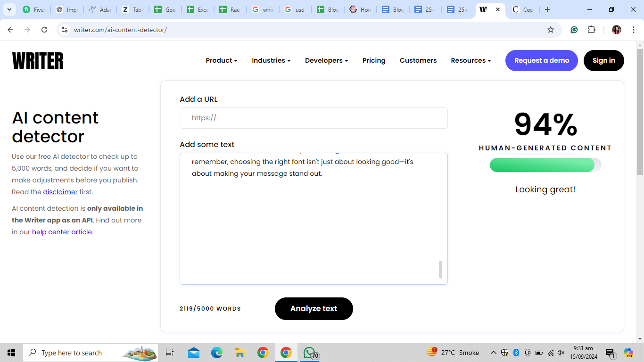Reload the current page

pos(44,30)
